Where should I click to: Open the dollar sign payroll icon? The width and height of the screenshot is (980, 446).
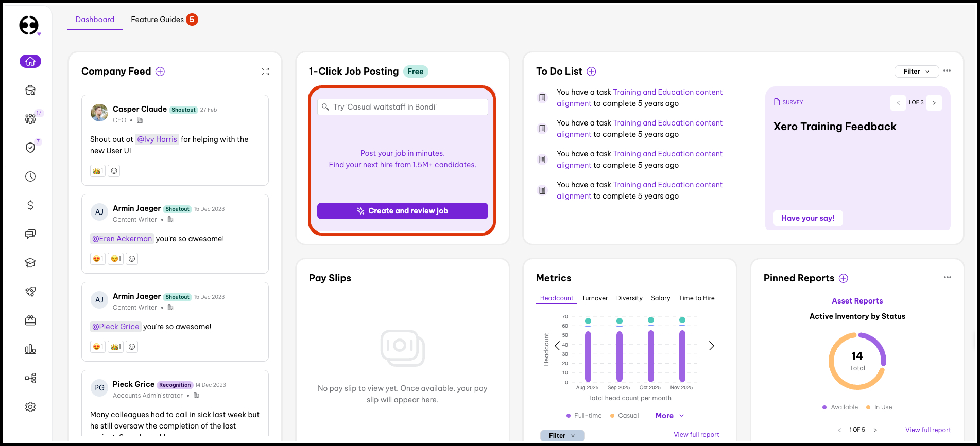(x=30, y=205)
